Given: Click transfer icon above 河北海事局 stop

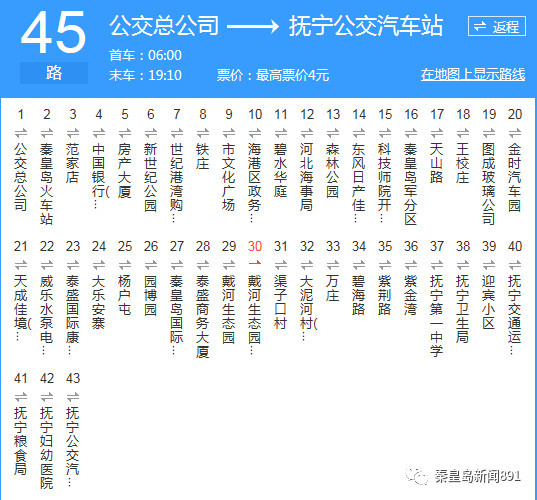Looking at the screenshot, I should click(x=307, y=133).
